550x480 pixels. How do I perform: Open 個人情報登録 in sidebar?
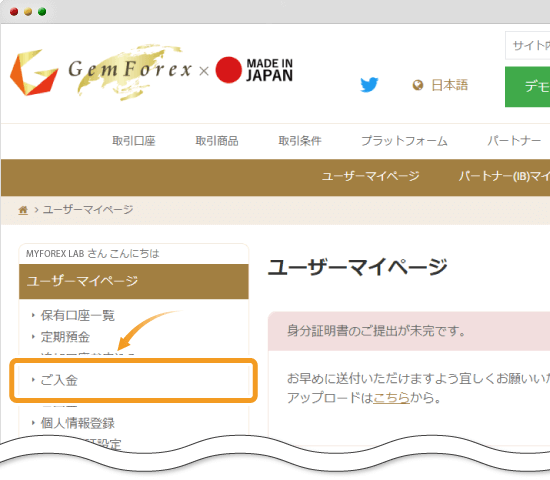click(78, 423)
